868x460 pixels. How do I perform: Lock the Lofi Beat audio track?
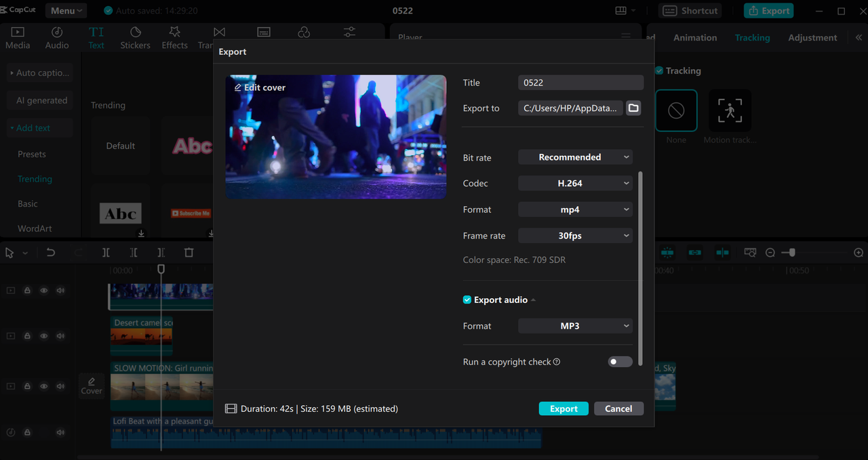pyautogui.click(x=28, y=432)
